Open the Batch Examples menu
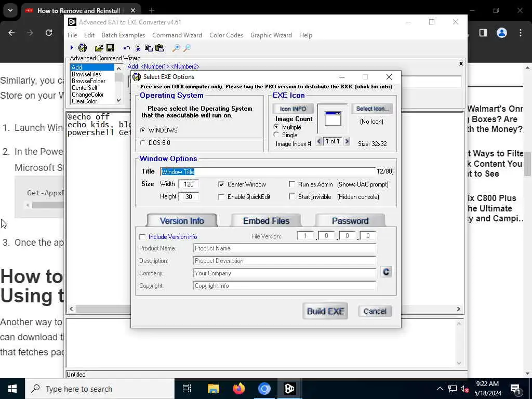Screen dimensions: 532x399 tap(123, 35)
